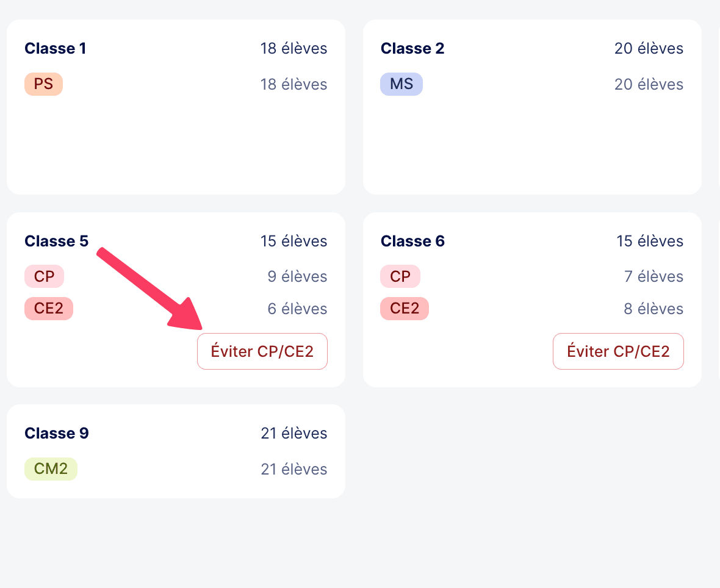Image resolution: width=720 pixels, height=588 pixels.
Task: Click the CP tag in Classe 5
Action: 44,276
